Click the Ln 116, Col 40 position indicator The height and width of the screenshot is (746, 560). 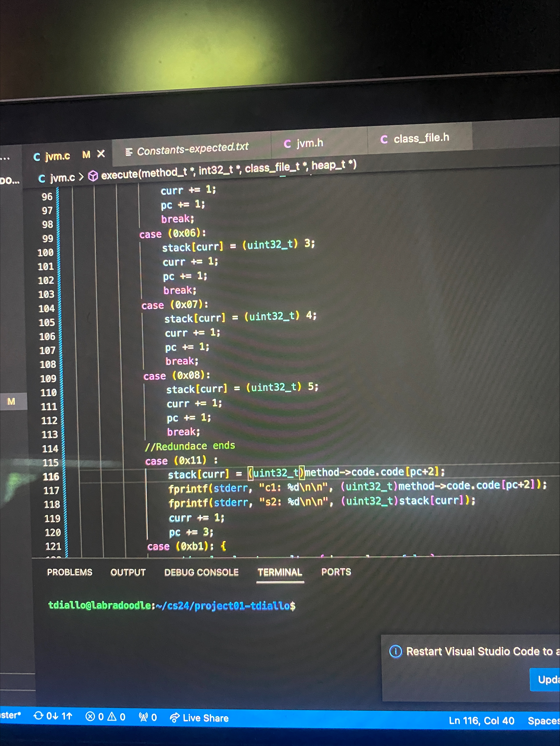[481, 721]
